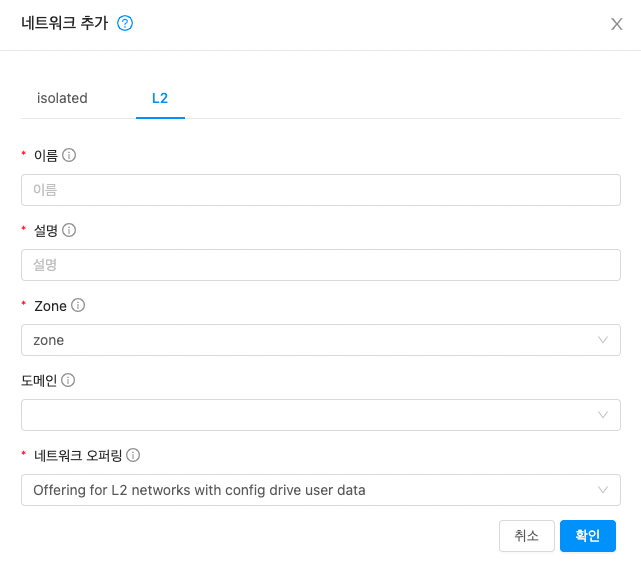Click the info icon beside 도메인
641x581 pixels.
68,380
